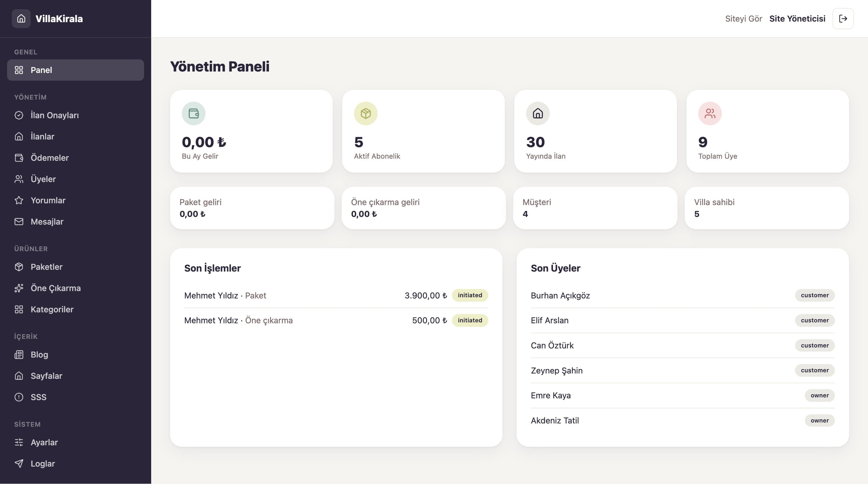Image resolution: width=868 pixels, height=484 pixels.
Task: Click the users icon above Toplam Üye
Action: 710,113
